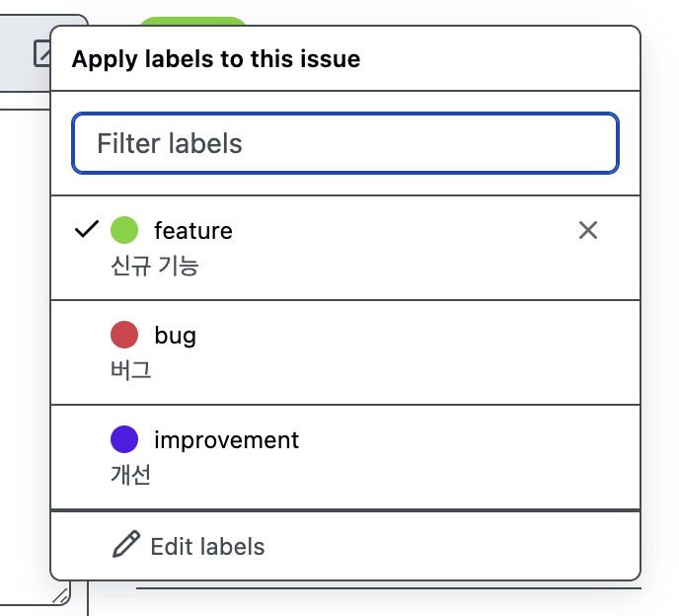Click the text area resize handle icon
Screen dimensions: 679x616
click(61, 595)
